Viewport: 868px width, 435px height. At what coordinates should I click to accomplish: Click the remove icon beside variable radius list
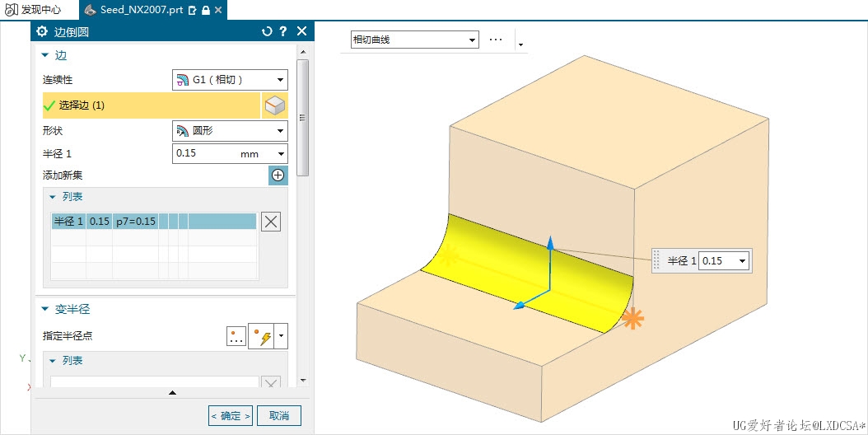[270, 382]
